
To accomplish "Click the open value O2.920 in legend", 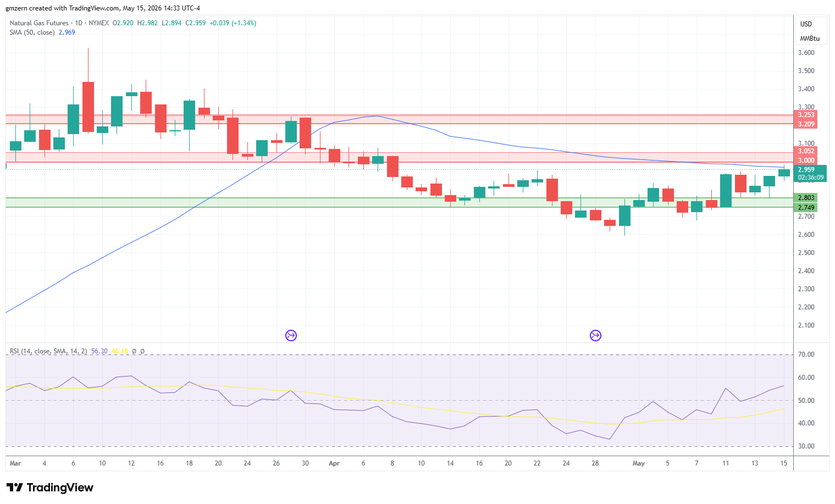I will click(x=123, y=23).
